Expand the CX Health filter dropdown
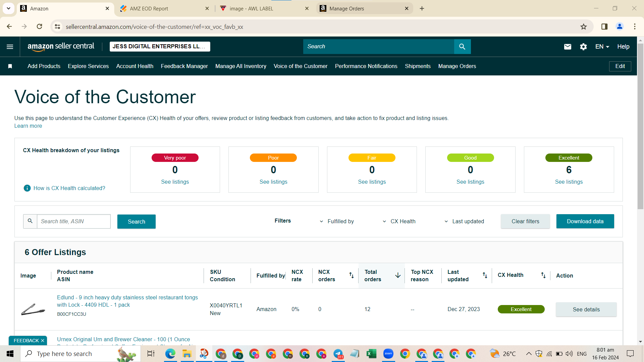 coord(399,221)
